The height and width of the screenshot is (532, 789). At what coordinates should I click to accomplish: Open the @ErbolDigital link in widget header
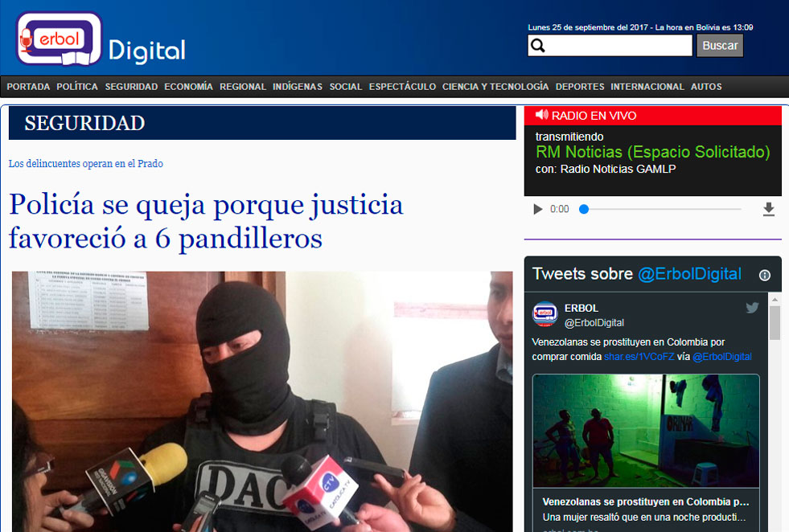point(689,274)
